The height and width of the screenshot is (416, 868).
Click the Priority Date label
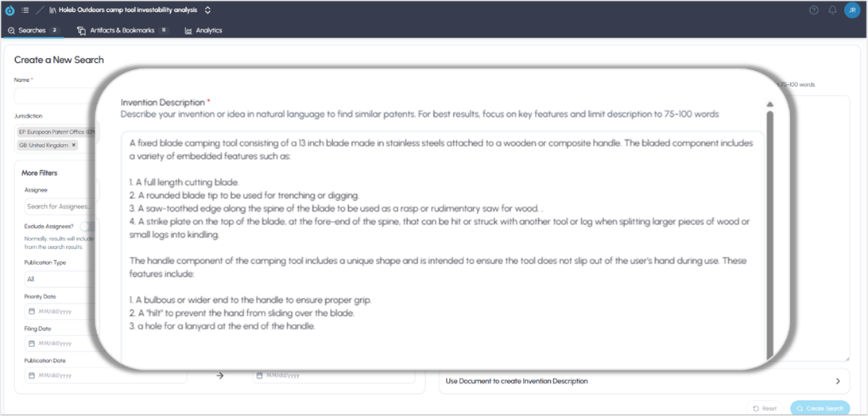point(40,297)
